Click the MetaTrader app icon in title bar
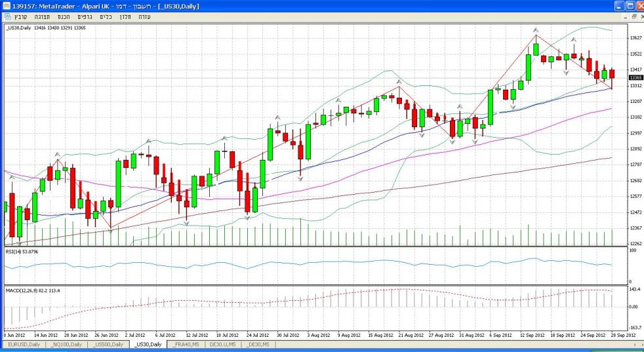Image resolution: width=644 pixels, height=352 pixels. click(x=6, y=6)
